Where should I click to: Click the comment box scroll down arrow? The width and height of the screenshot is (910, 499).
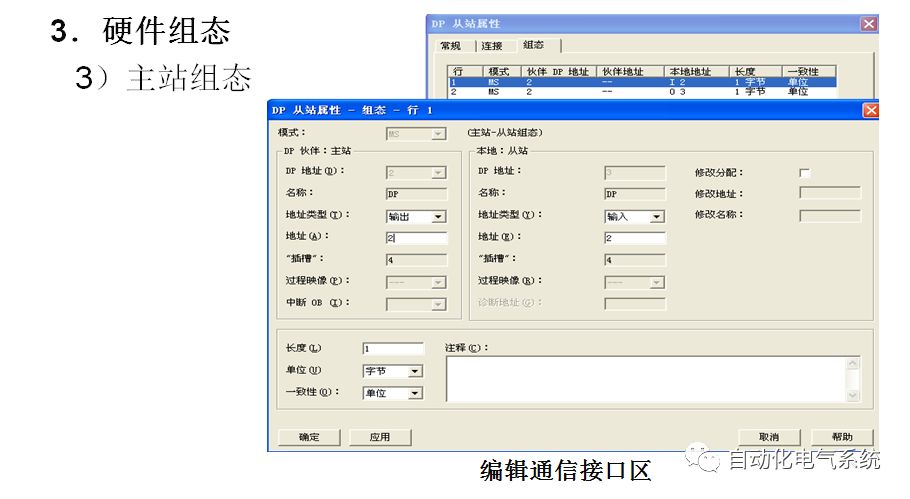click(x=853, y=395)
